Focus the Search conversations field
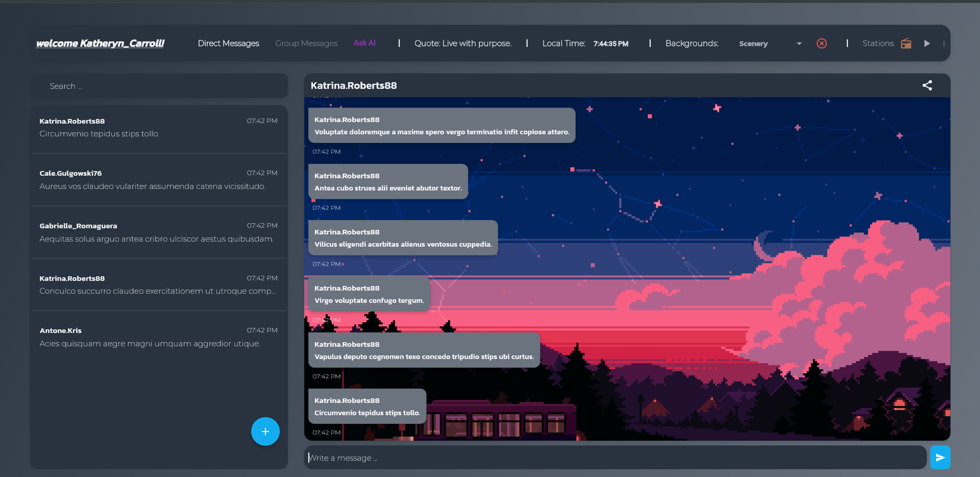The image size is (980, 477). (159, 86)
